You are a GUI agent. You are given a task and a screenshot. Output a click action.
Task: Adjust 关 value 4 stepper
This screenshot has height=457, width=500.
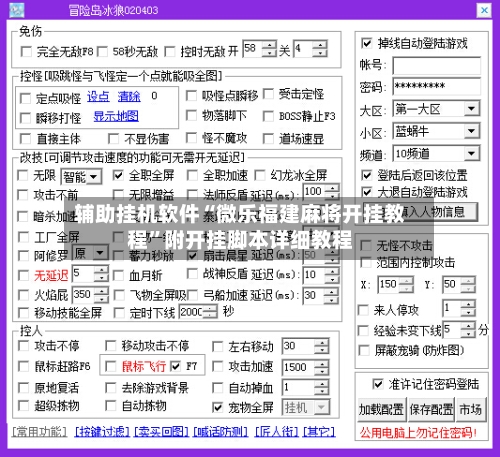[320, 49]
